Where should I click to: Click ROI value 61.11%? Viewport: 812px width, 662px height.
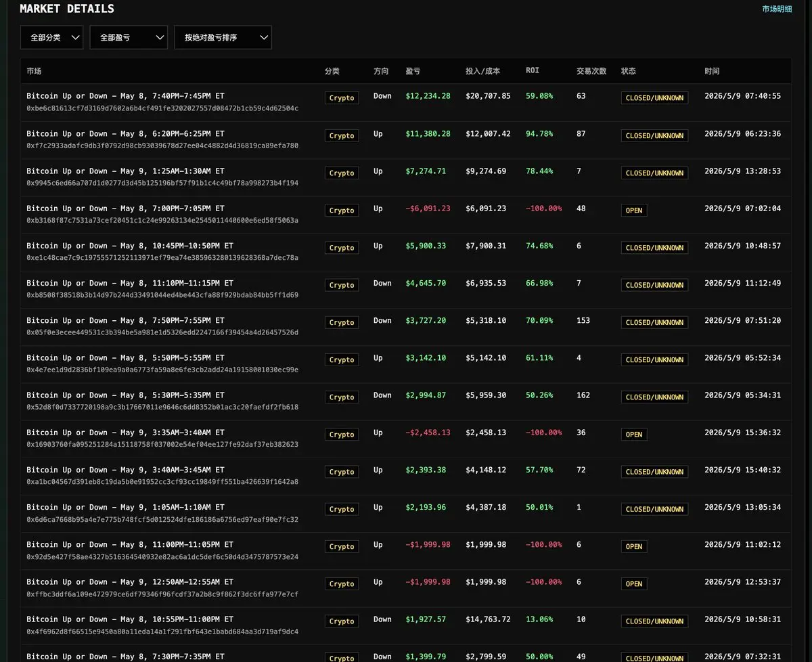pyautogui.click(x=539, y=357)
